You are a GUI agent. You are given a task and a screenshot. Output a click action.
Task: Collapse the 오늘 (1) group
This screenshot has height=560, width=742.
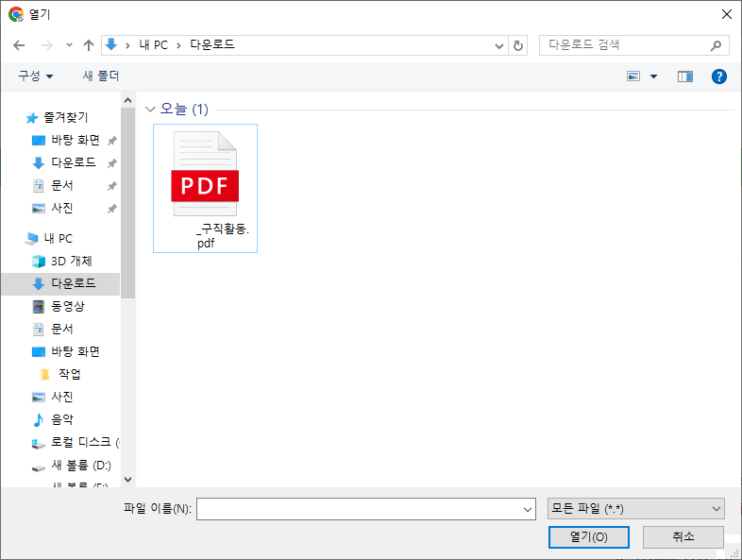coord(150,110)
